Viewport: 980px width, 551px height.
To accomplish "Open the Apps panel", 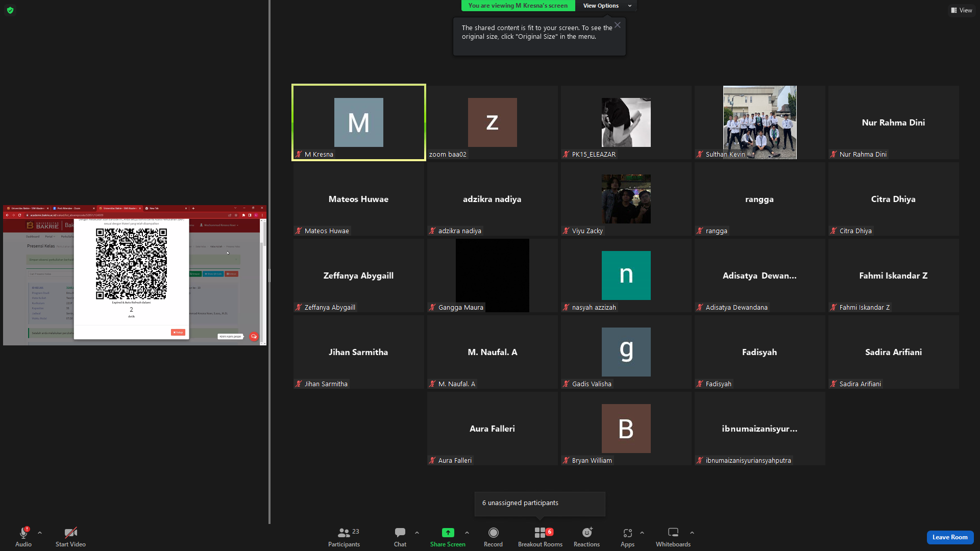I will click(627, 537).
